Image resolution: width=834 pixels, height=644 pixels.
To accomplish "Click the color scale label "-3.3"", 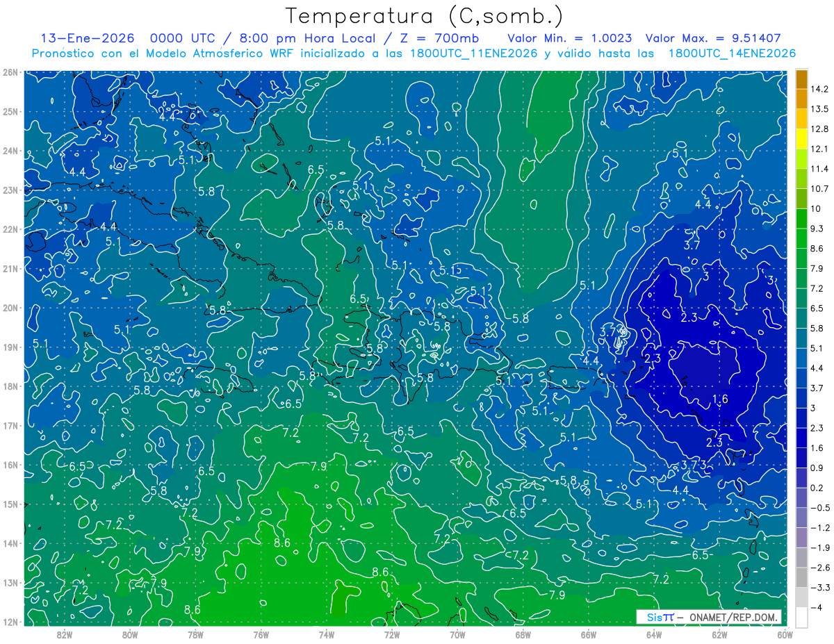I will point(820,588).
